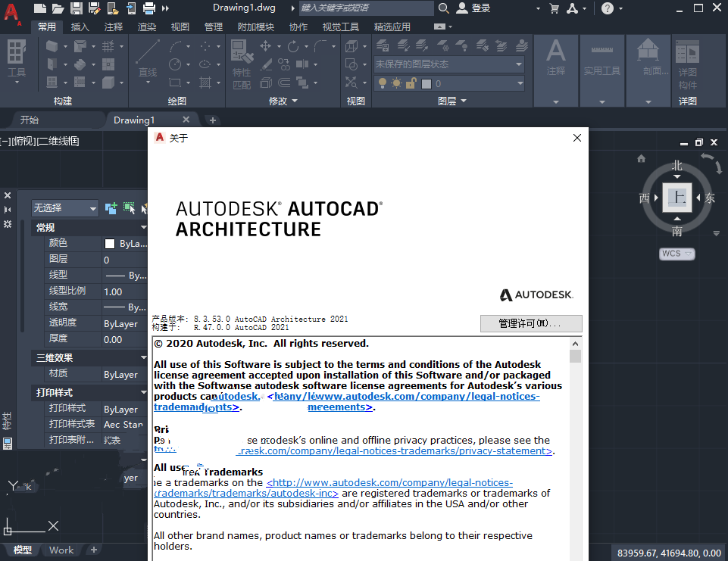Screen dimensions: 728x561
Task: Open a drawing with the folder icon
Action: tap(58, 8)
